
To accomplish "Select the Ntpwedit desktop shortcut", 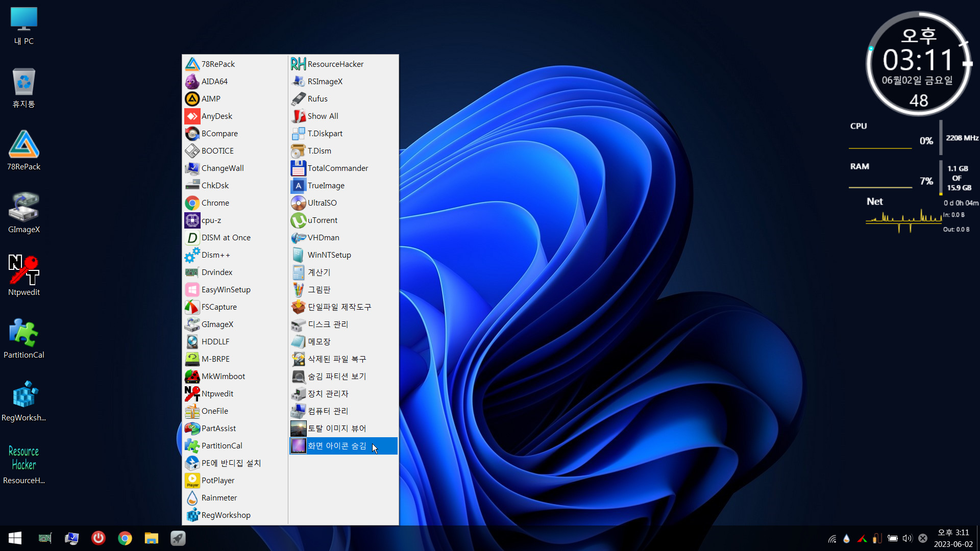I will tap(23, 276).
